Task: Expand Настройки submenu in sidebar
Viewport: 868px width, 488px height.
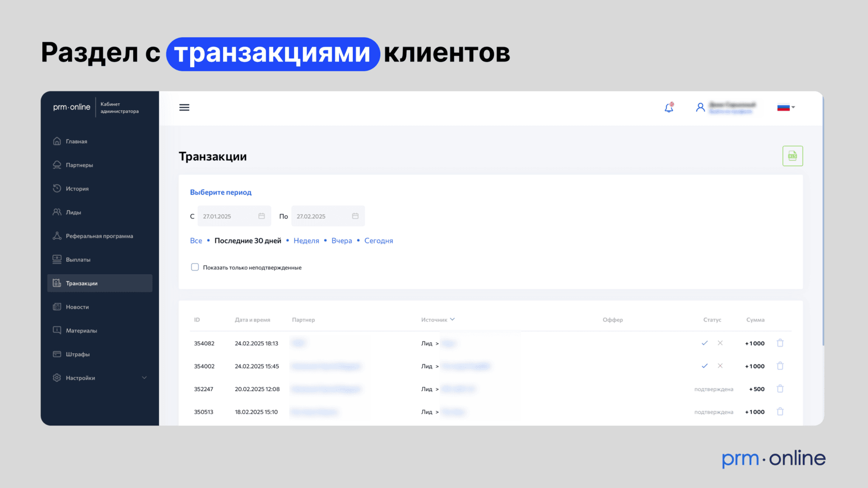Action: 144,378
